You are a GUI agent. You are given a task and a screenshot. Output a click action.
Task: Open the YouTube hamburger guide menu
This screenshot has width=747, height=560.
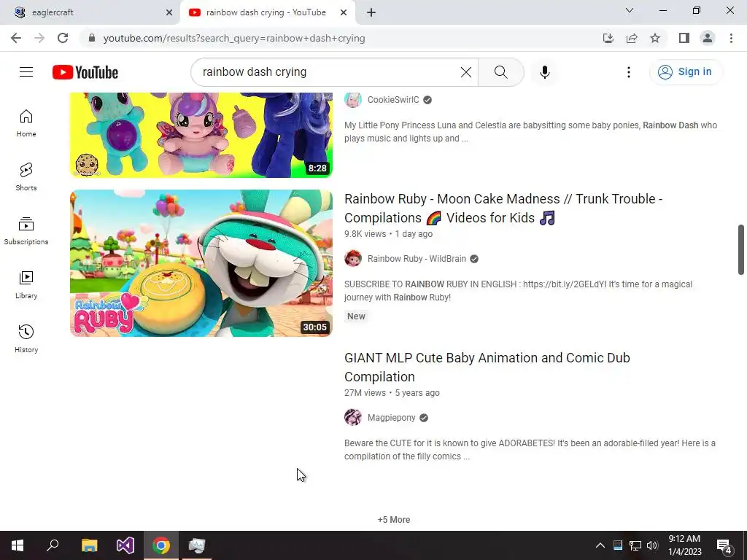(26, 72)
